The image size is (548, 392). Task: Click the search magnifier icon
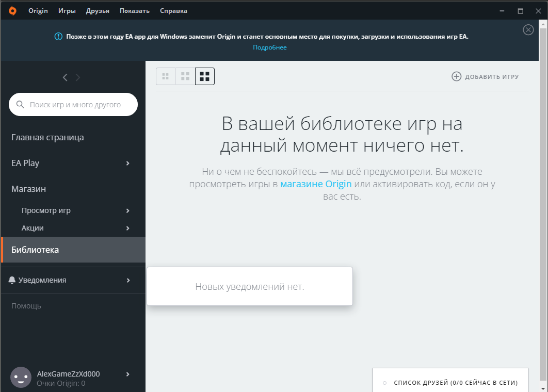pos(20,105)
